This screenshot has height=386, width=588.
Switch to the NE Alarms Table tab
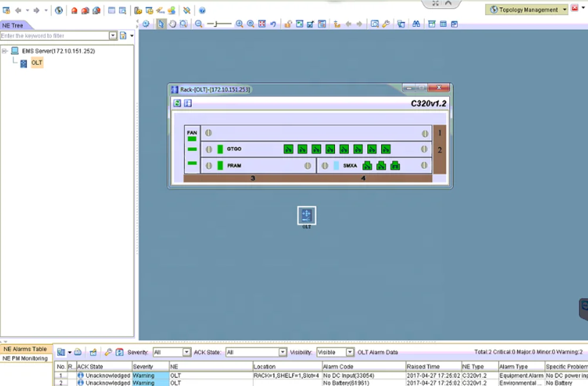click(25, 349)
